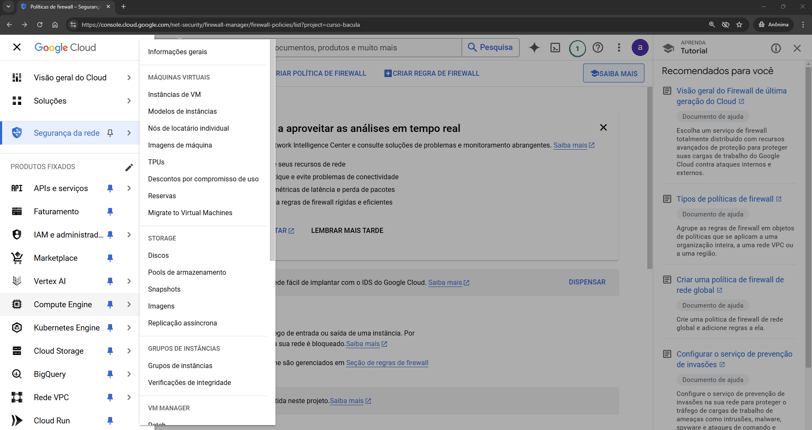Unpin Segurança da rede from menu
Image resolution: width=812 pixels, height=430 pixels.
pos(110,133)
